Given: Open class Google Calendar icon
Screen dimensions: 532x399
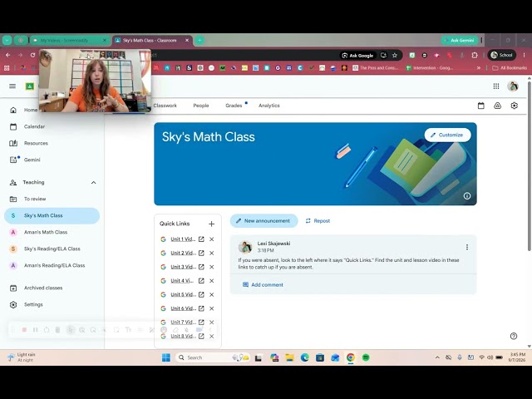Looking at the screenshot, I should pyautogui.click(x=480, y=106).
